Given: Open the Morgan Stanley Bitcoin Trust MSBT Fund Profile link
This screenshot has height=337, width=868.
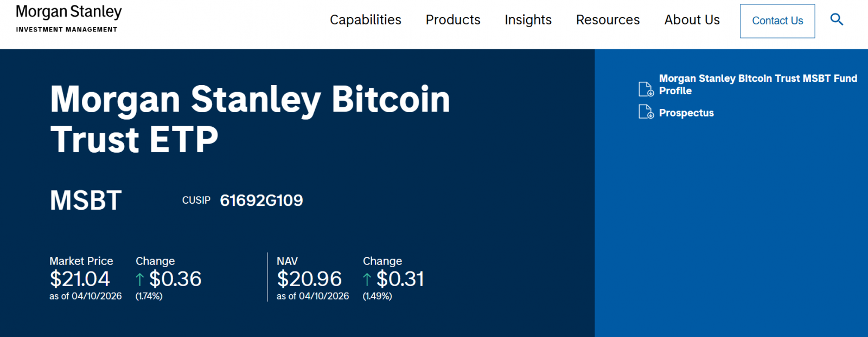Looking at the screenshot, I should pyautogui.click(x=757, y=85).
